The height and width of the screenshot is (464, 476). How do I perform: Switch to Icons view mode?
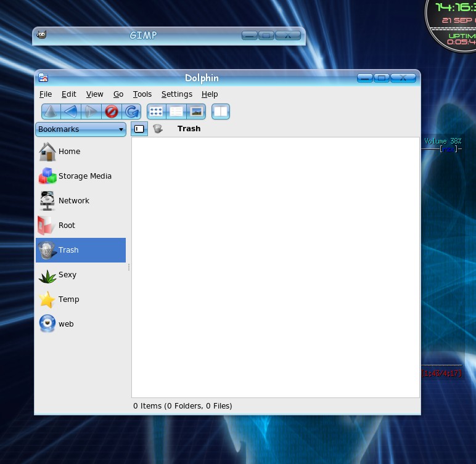(x=157, y=112)
